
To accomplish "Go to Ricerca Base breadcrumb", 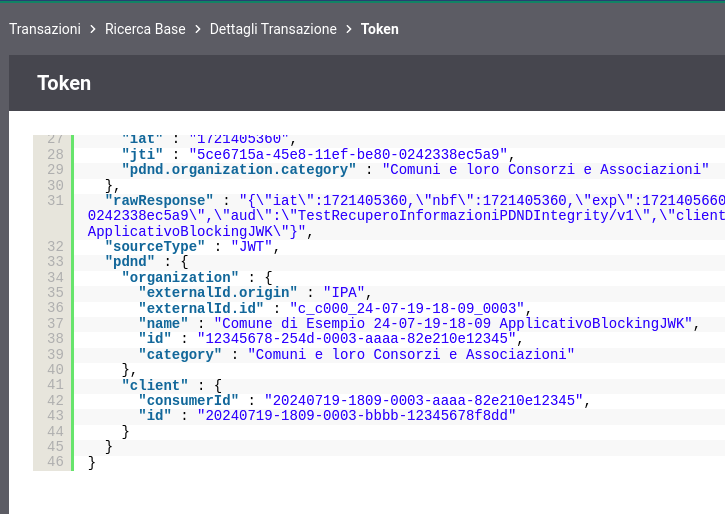I will pos(145,29).
